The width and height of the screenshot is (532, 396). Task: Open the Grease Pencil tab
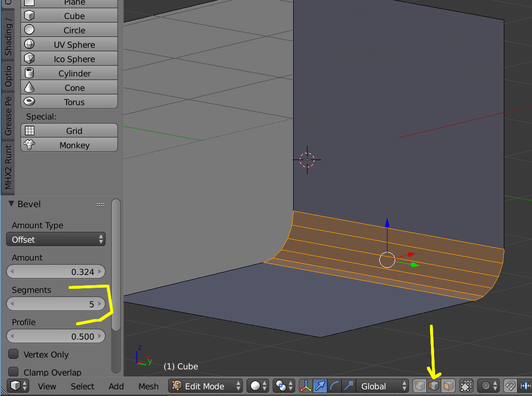(8, 115)
